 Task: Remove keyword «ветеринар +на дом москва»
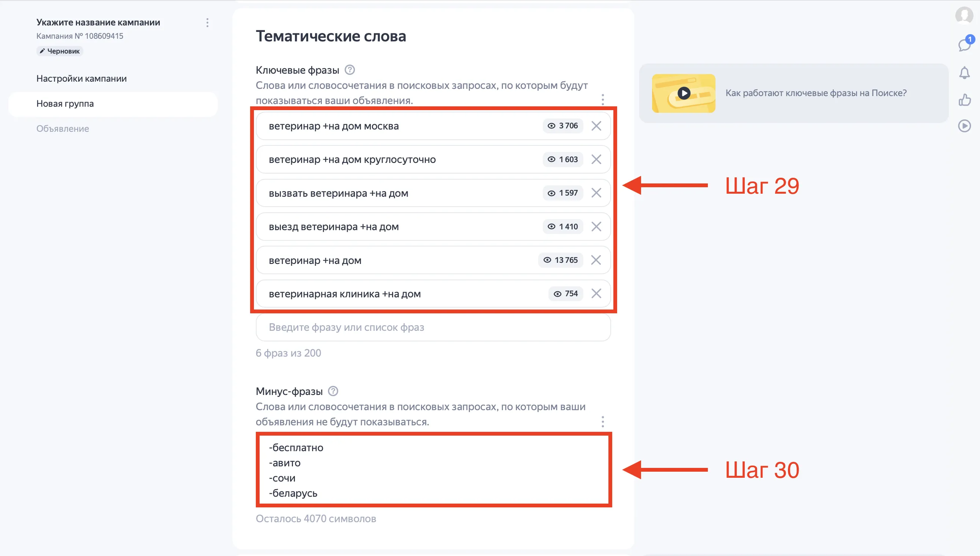597,126
